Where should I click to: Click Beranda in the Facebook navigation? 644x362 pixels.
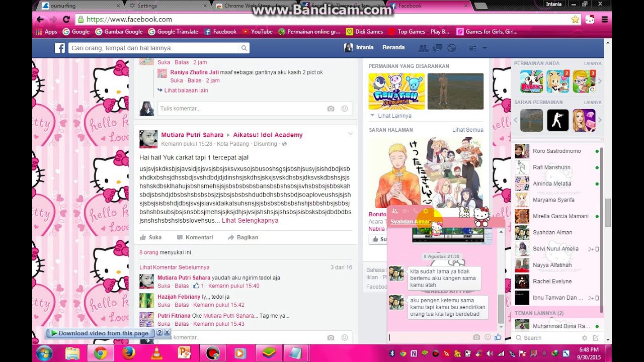(394, 47)
